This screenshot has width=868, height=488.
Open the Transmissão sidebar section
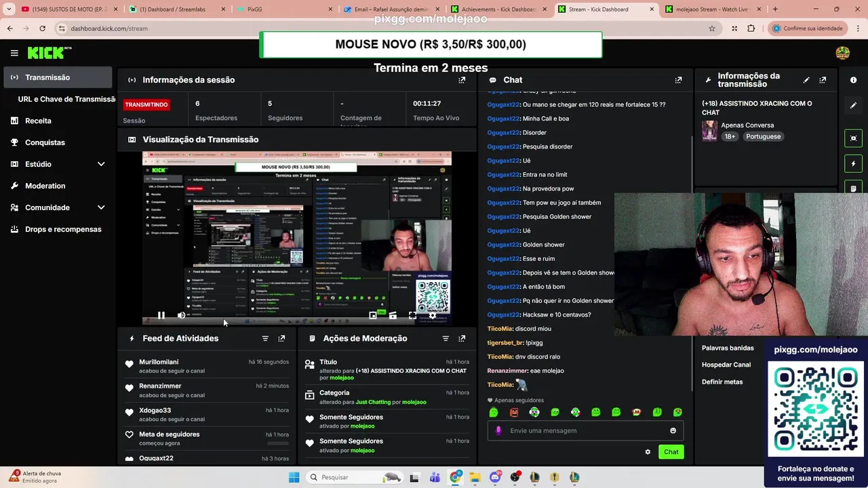(58, 77)
